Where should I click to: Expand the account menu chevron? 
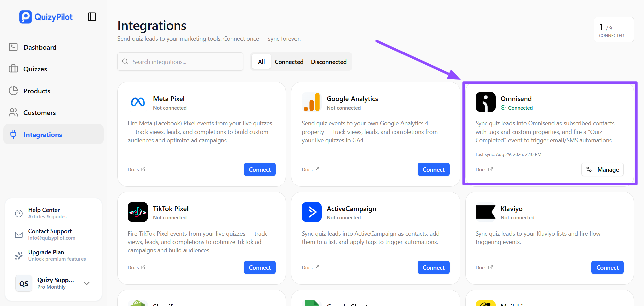(x=87, y=283)
